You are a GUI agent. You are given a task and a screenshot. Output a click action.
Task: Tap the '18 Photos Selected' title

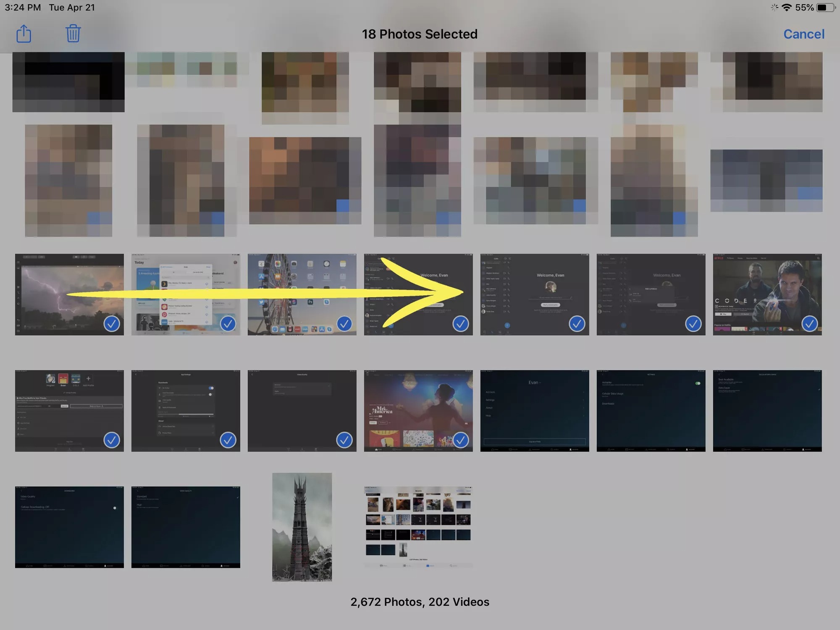click(420, 34)
